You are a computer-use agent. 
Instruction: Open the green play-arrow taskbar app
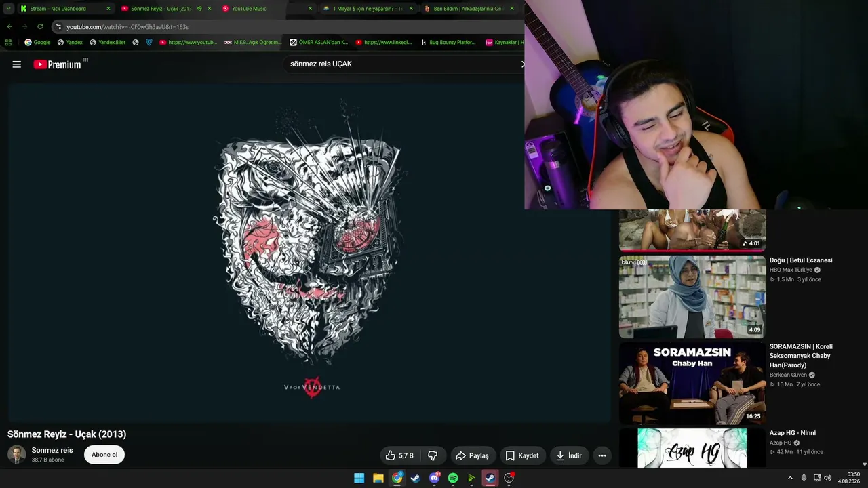471,478
